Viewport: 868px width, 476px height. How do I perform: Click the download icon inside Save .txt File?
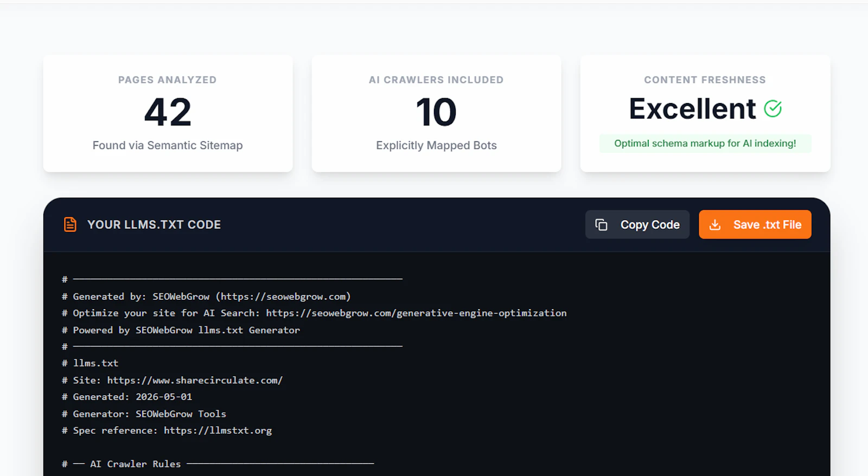(x=715, y=224)
